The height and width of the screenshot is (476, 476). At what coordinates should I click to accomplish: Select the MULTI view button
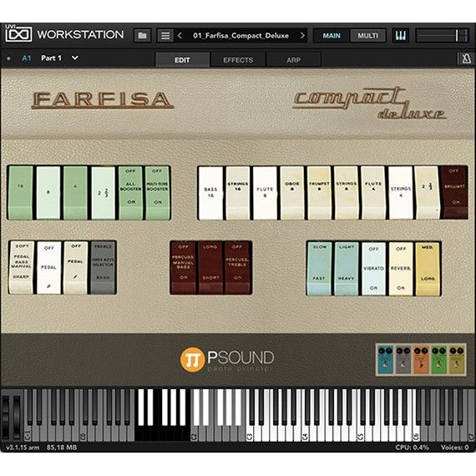[367, 36]
